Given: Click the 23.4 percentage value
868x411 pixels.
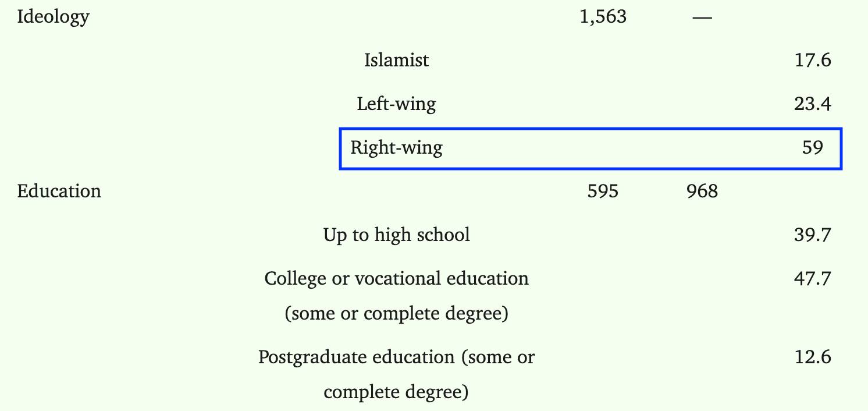Looking at the screenshot, I should pyautogui.click(x=813, y=104).
